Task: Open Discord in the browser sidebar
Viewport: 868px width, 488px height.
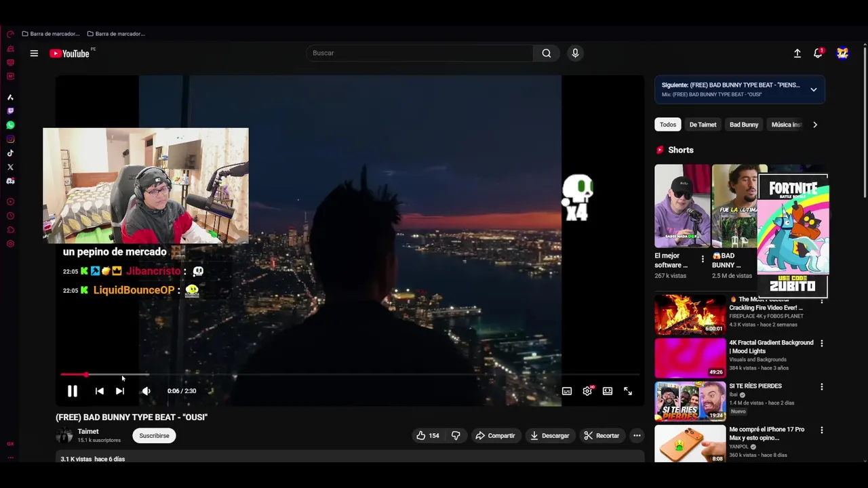Action: 10,181
